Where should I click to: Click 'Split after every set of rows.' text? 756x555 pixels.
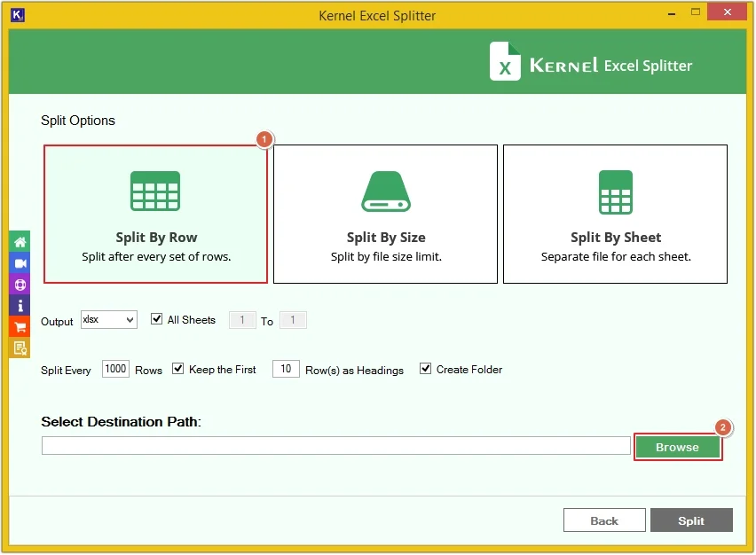click(x=156, y=257)
